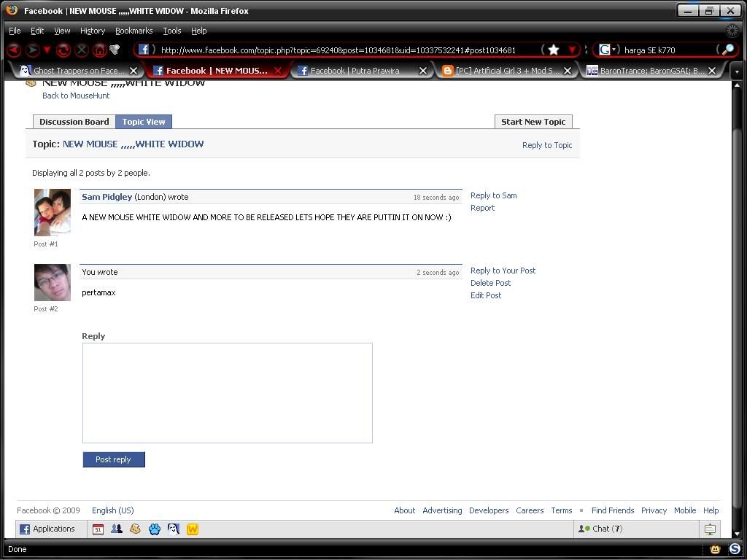Open the Ghost Trappers icon in bottom bar
The image size is (747, 560).
coord(174,529)
